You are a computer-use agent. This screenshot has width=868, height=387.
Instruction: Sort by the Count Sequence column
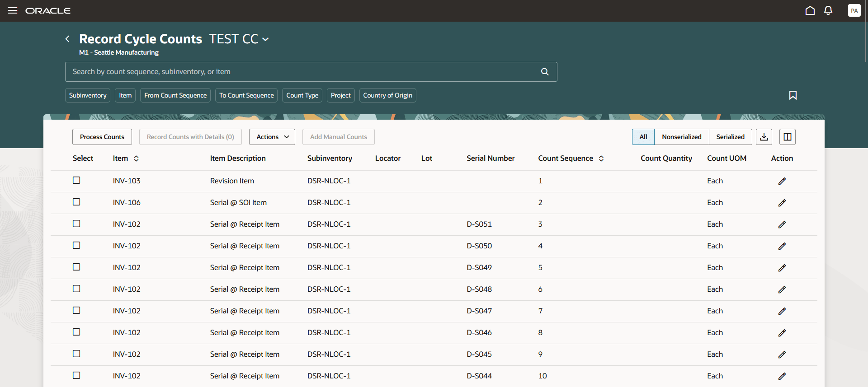pos(601,159)
